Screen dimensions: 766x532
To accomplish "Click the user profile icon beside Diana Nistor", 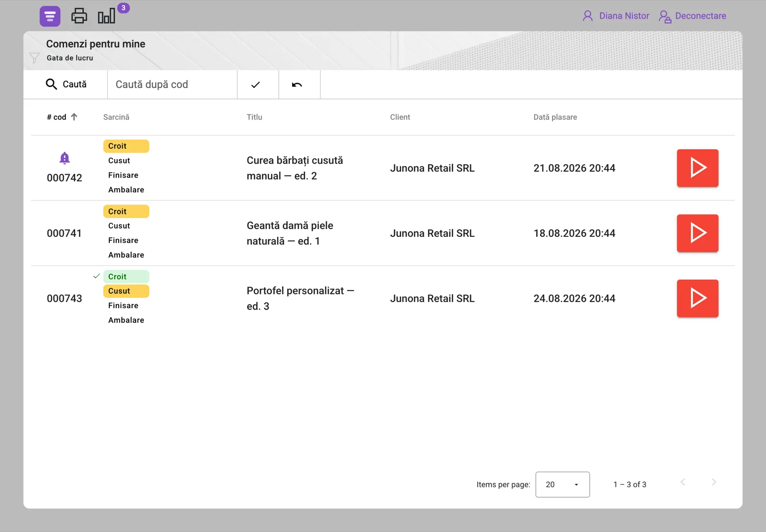I will tap(588, 16).
